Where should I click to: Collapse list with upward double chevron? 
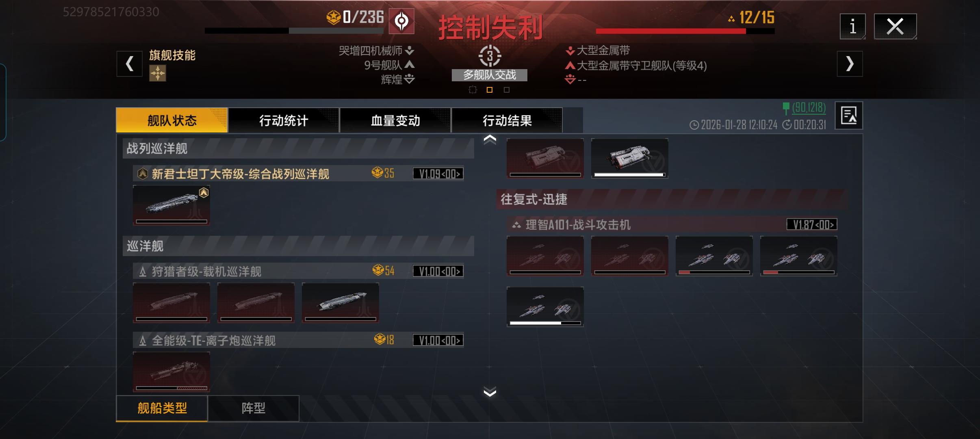pyautogui.click(x=490, y=139)
